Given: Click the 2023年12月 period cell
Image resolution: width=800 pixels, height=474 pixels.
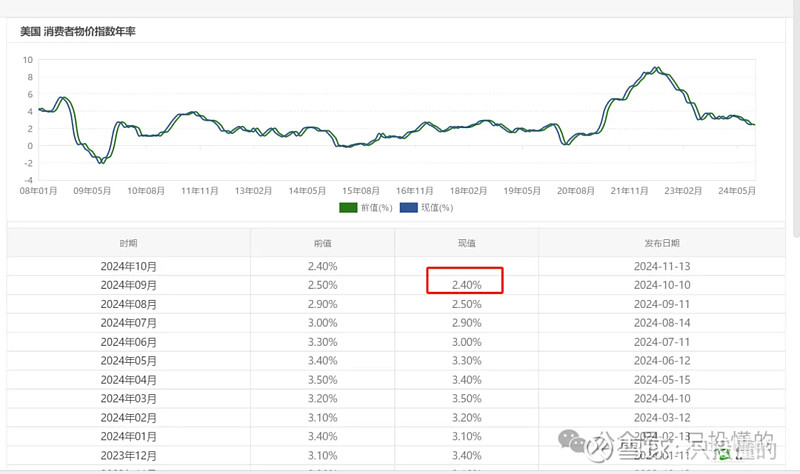Looking at the screenshot, I should (x=129, y=455).
